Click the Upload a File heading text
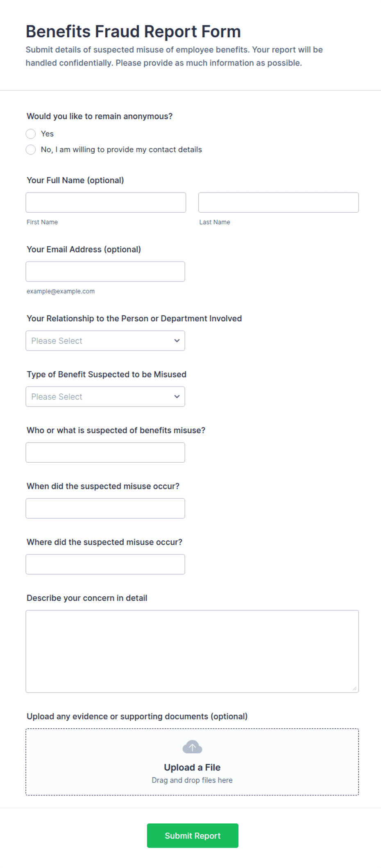381x868 pixels. pos(192,767)
